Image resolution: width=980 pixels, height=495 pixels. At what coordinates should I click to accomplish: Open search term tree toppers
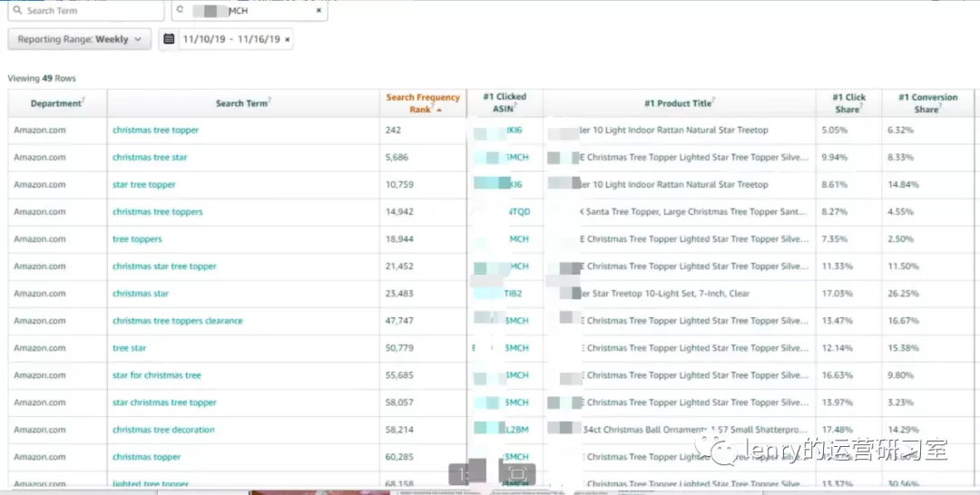coord(137,239)
